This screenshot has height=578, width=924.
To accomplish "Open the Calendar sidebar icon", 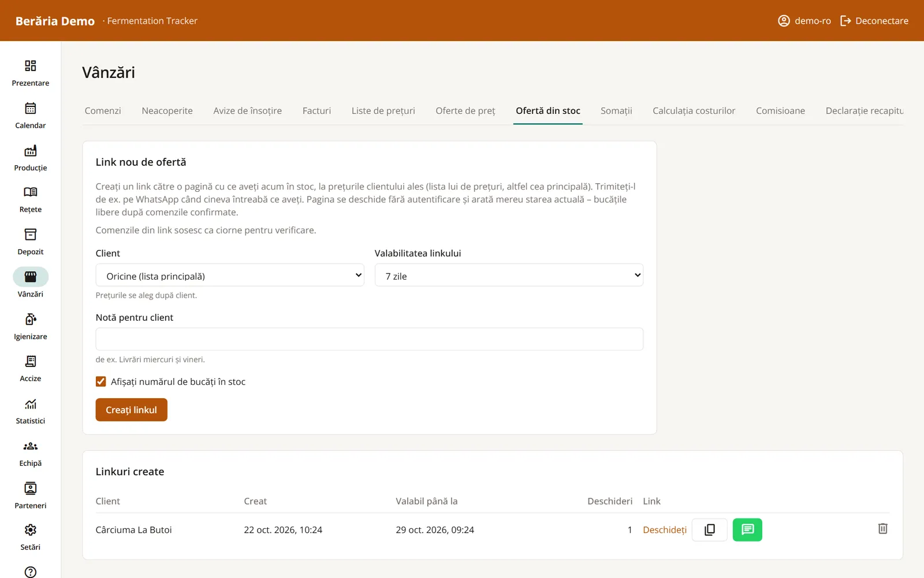I will click(31, 108).
